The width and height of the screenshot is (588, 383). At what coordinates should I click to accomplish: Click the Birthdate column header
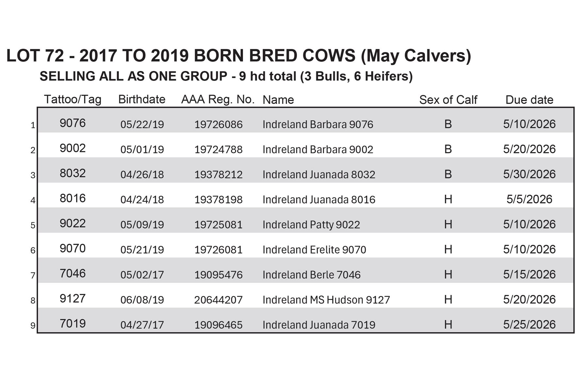point(142,99)
